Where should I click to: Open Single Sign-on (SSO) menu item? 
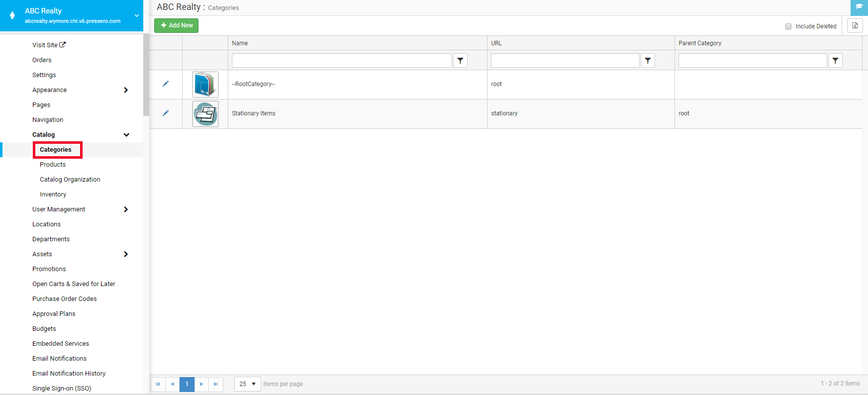(62, 389)
